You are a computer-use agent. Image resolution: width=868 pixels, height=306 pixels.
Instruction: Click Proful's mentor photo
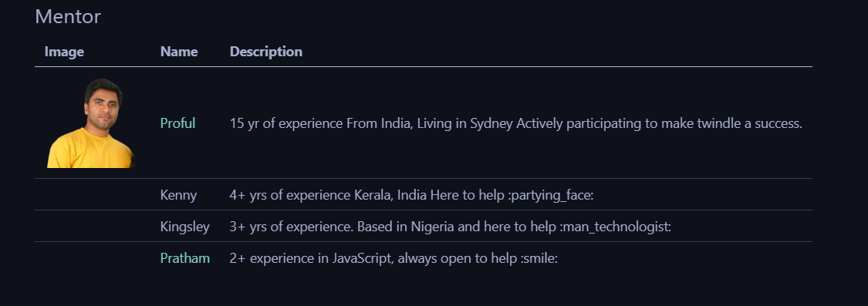(91, 123)
